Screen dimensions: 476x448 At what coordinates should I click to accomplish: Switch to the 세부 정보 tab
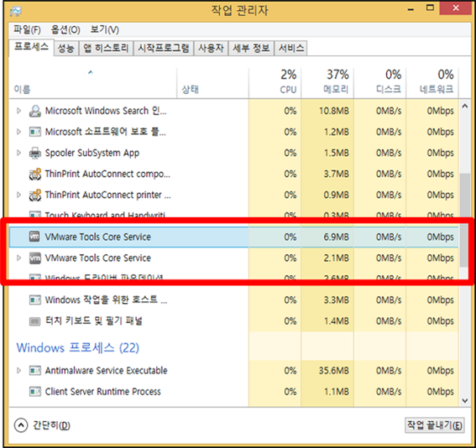pos(251,48)
